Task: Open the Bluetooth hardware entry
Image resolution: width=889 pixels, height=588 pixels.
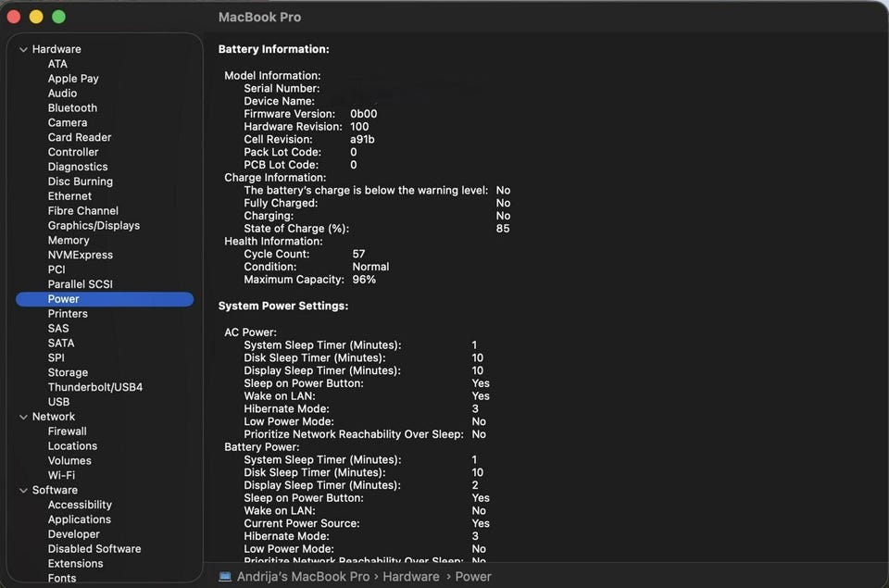Action: [x=72, y=107]
